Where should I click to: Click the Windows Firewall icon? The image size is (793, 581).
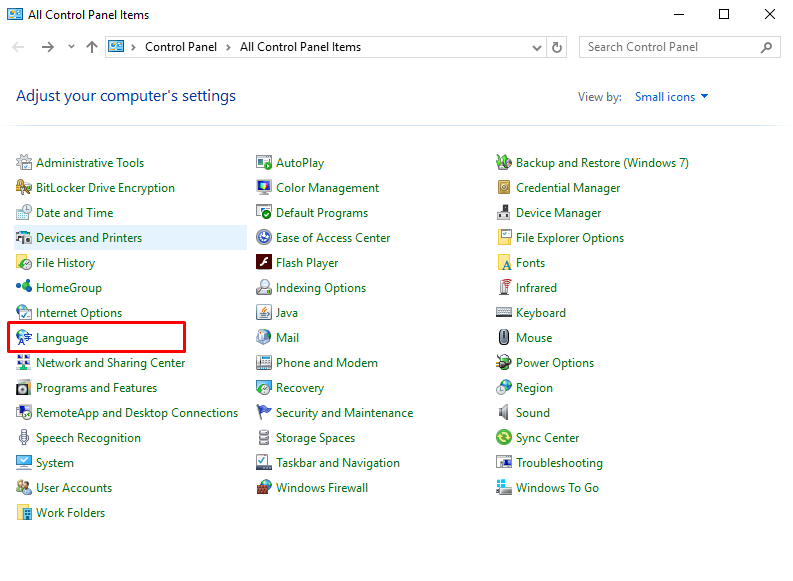264,487
